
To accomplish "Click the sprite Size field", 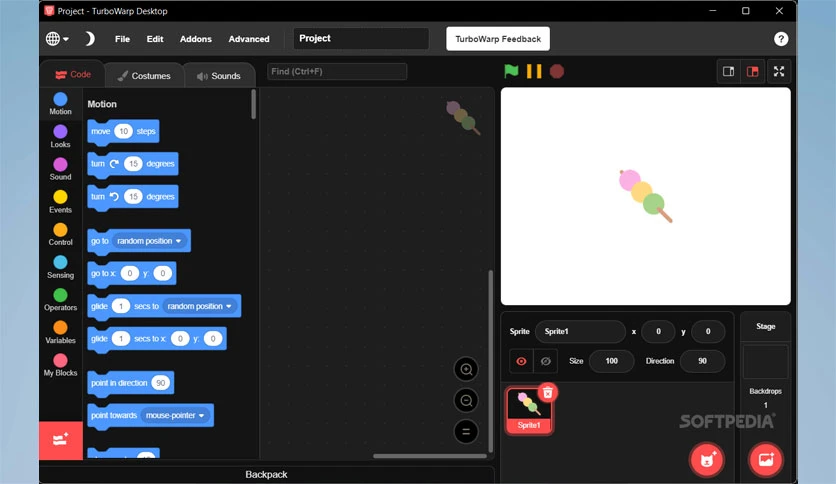I will coord(612,361).
